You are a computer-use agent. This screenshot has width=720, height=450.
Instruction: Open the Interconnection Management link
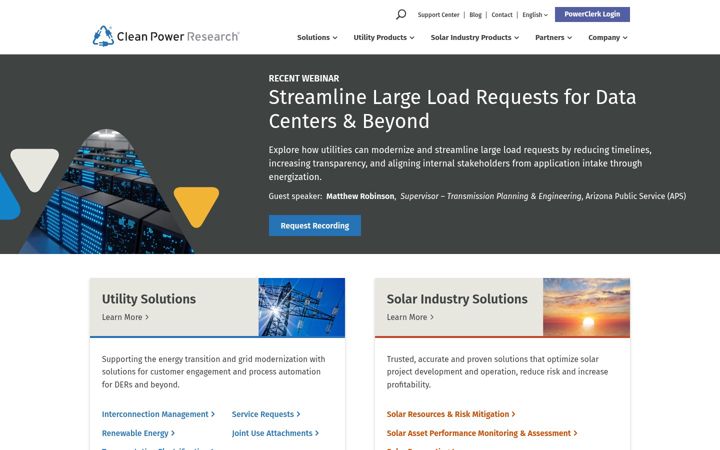tap(158, 414)
